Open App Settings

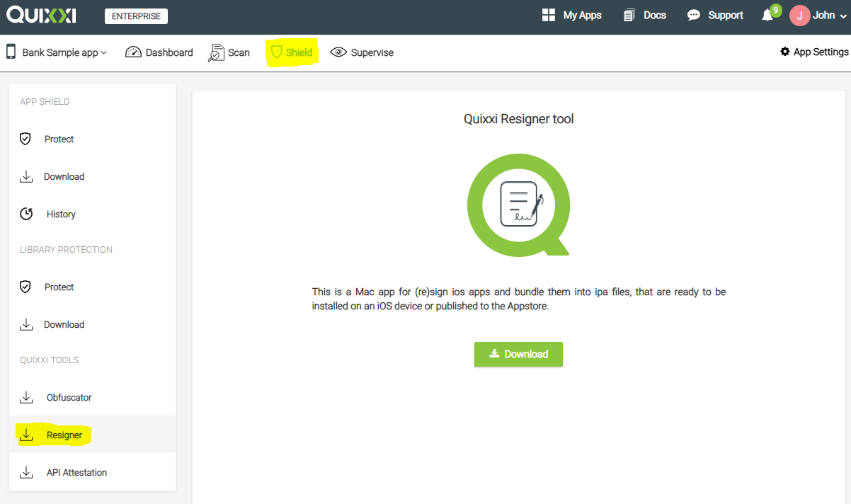tap(821, 52)
